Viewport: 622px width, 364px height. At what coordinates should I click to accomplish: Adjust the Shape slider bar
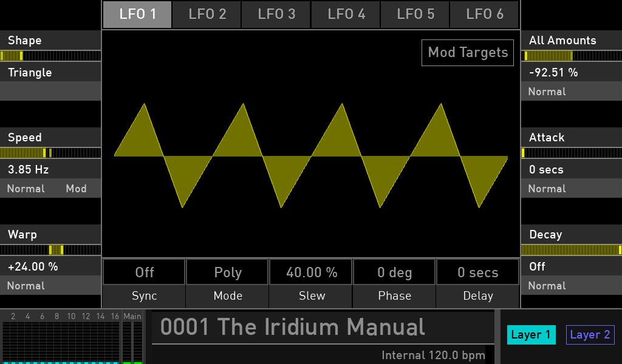pos(50,56)
